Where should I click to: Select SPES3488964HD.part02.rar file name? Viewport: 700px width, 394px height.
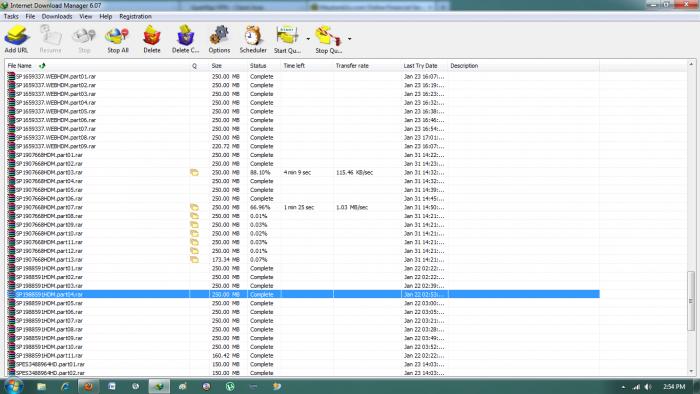tap(50, 373)
